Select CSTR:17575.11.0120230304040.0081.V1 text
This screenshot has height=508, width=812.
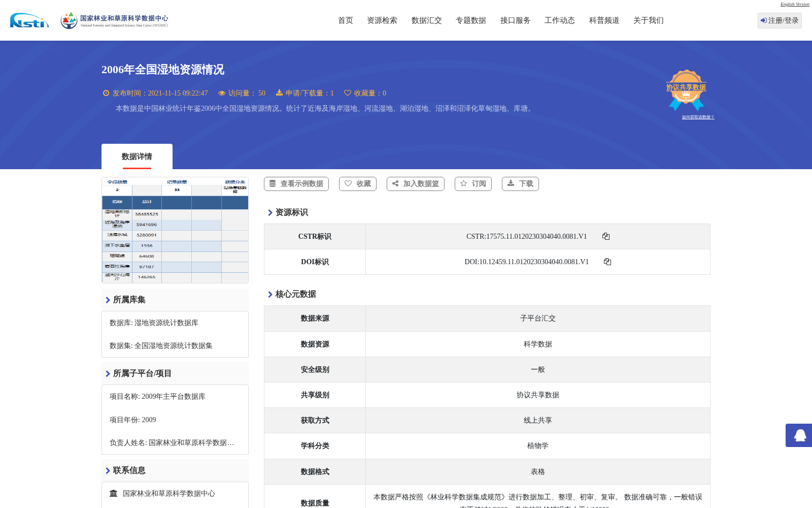[x=526, y=236]
